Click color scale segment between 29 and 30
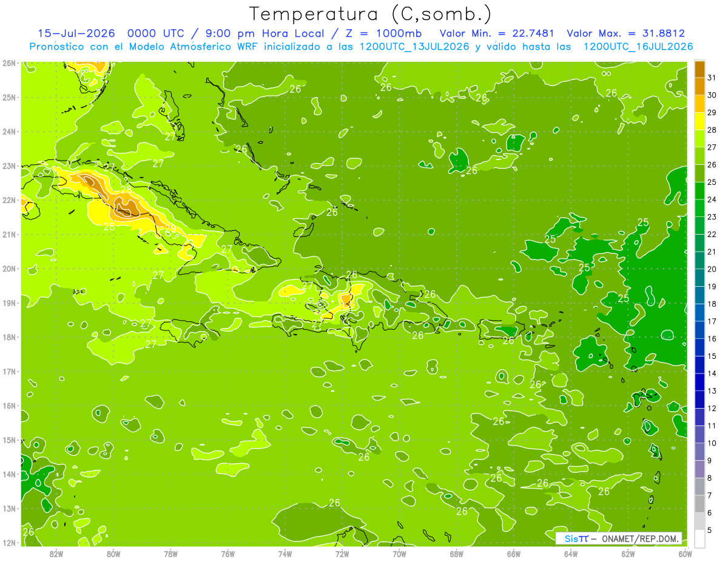The width and height of the screenshot is (728, 562). (699, 104)
